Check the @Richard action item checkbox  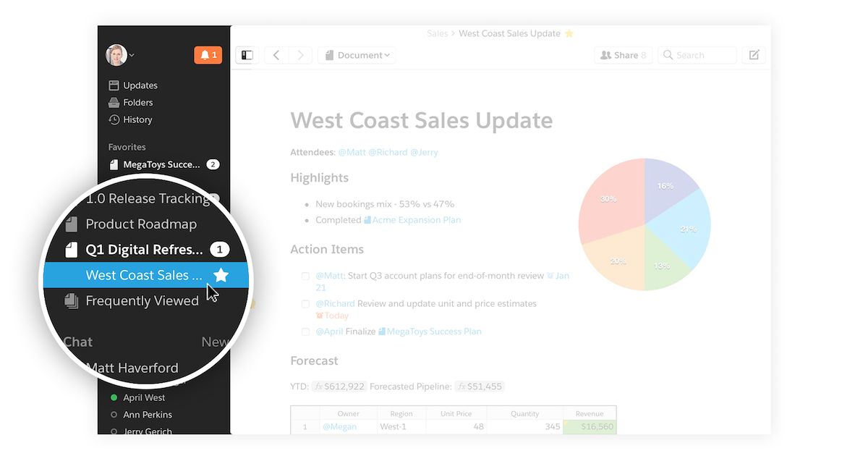[306, 304]
